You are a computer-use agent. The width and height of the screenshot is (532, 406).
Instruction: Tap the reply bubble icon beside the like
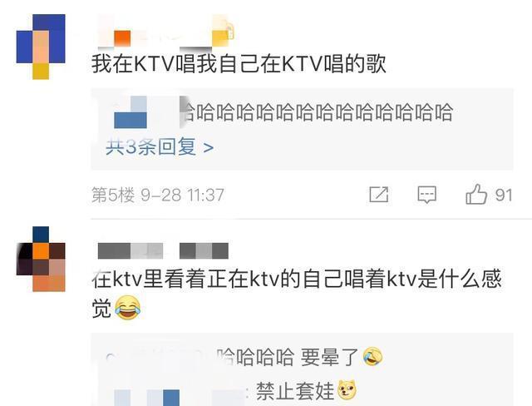click(x=426, y=195)
